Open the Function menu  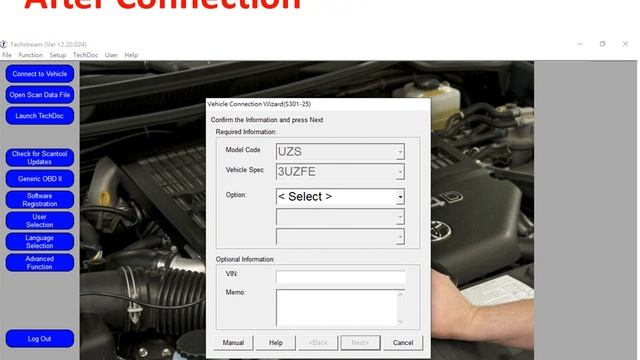pos(31,55)
